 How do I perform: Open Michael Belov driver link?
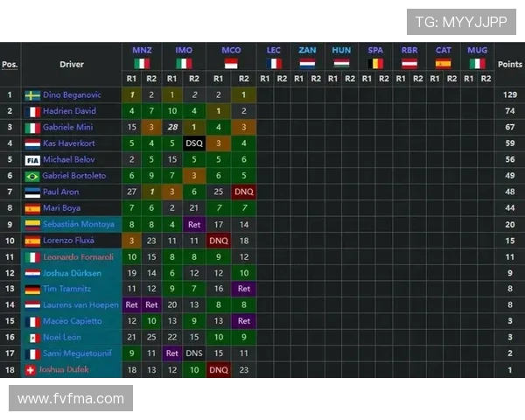pyautogui.click(x=69, y=160)
